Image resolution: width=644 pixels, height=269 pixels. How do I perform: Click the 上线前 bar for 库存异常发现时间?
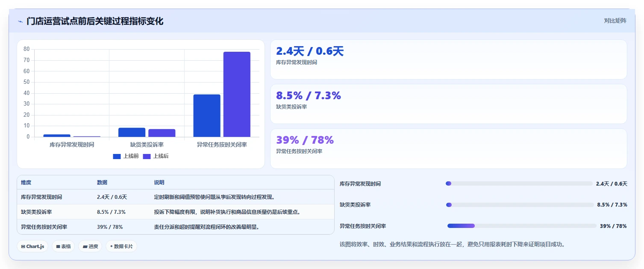click(x=57, y=136)
